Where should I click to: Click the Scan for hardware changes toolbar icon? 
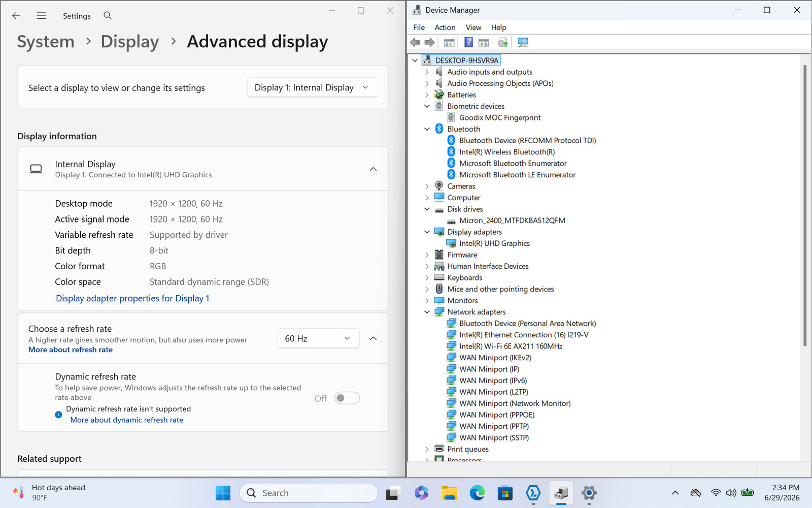(x=523, y=42)
